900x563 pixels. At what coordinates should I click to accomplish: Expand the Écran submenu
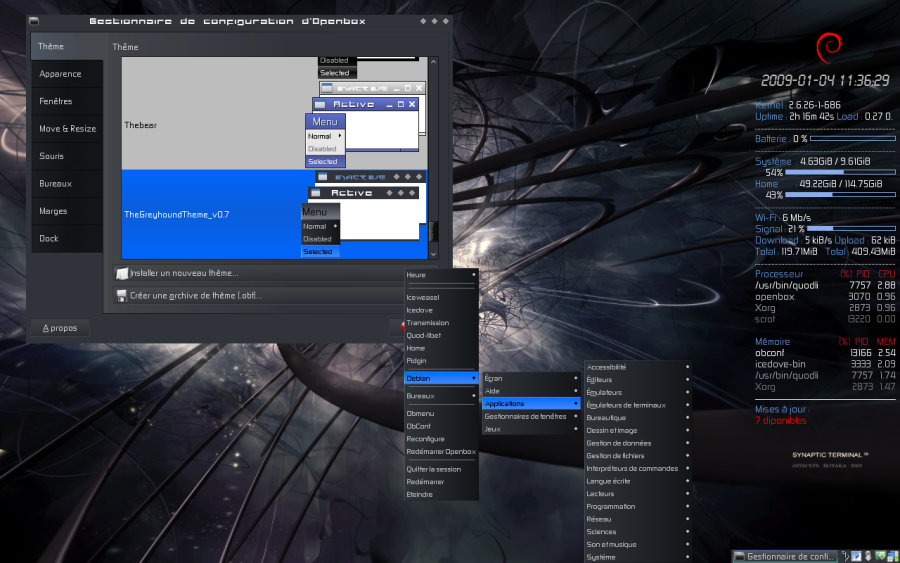point(531,378)
